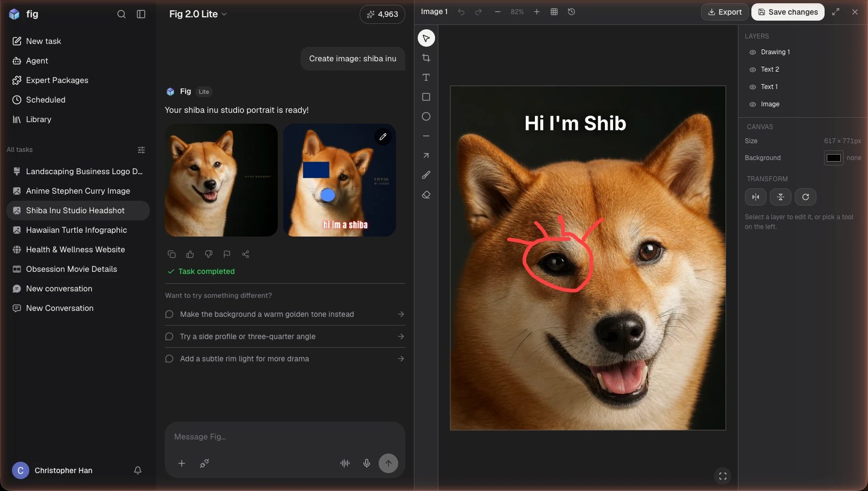
Task: Redo the last edit
Action: (478, 12)
